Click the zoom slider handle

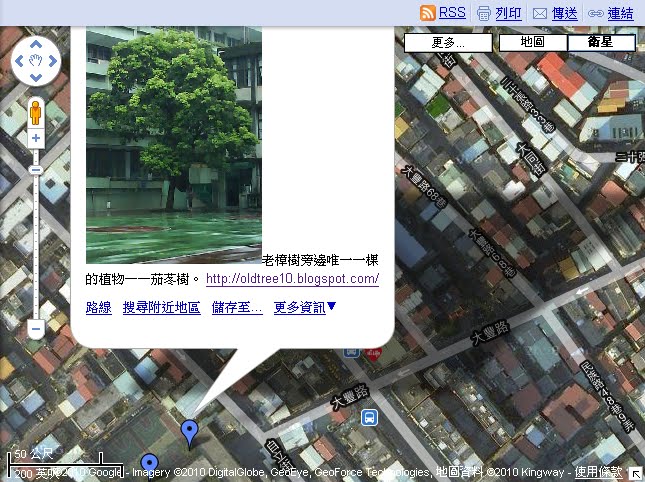tap(36, 170)
